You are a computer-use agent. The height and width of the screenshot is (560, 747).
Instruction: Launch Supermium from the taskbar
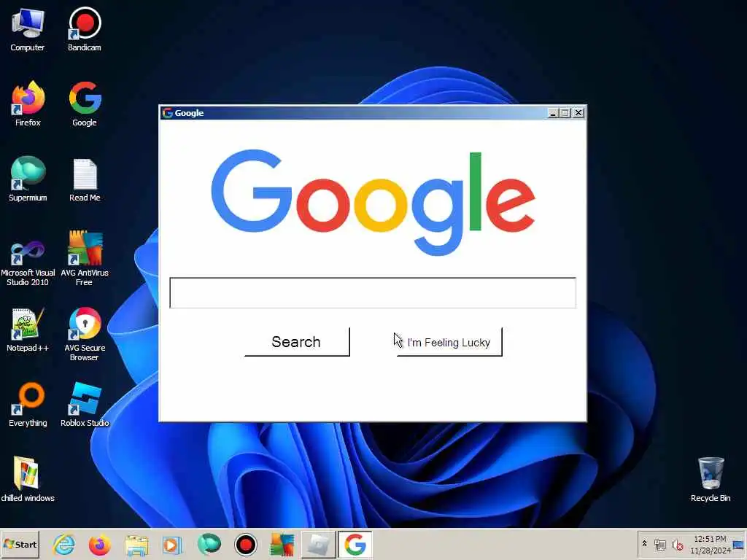tap(209, 545)
